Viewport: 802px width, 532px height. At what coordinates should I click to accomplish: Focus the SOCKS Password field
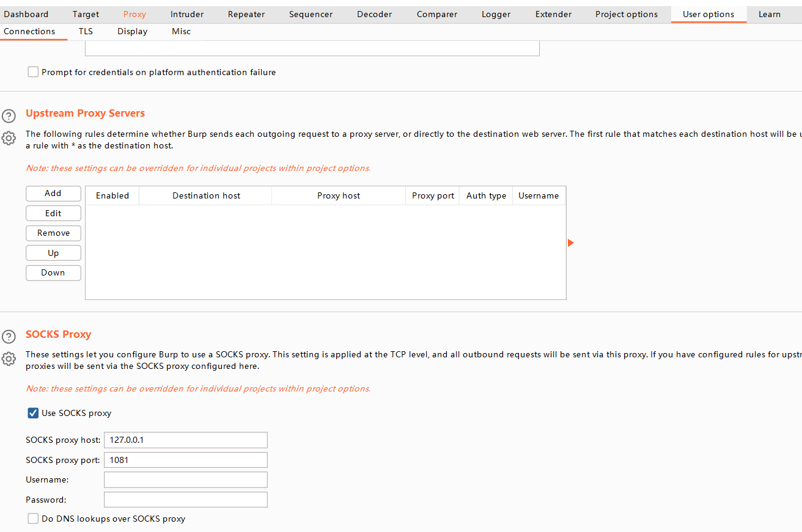coord(186,500)
